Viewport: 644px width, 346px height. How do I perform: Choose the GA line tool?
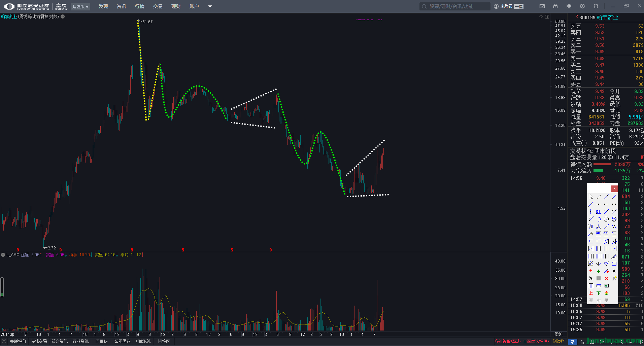point(606,234)
